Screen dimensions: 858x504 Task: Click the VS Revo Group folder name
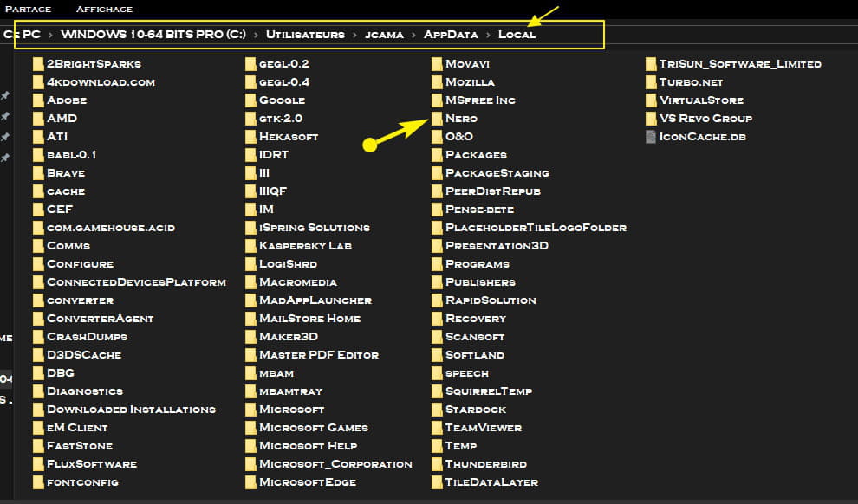(705, 118)
